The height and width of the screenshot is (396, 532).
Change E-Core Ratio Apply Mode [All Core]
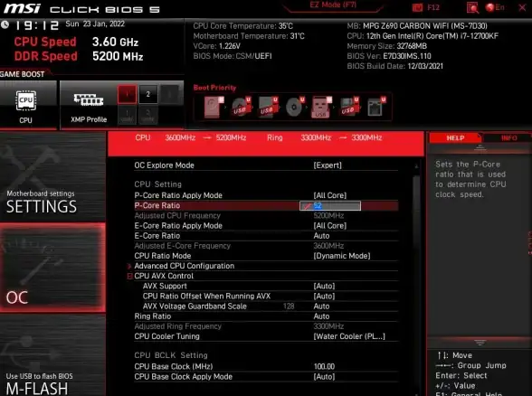329,226
